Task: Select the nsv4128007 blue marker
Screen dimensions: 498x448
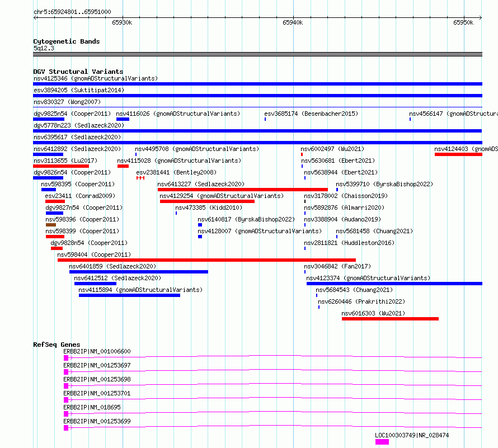Action: coord(200,237)
